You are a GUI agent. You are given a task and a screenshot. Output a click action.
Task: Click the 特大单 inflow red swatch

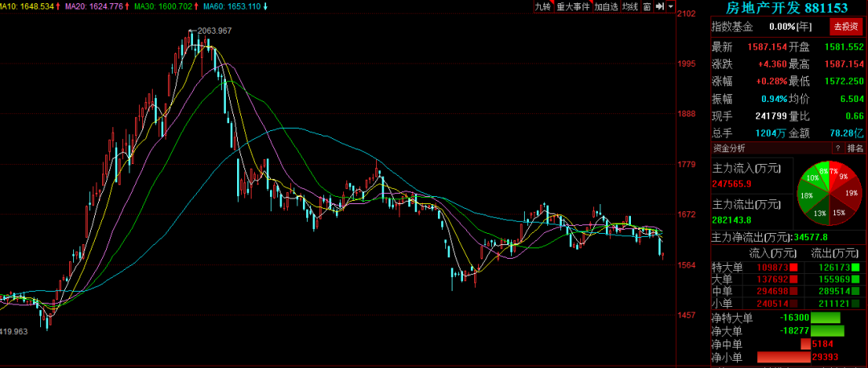tap(792, 268)
